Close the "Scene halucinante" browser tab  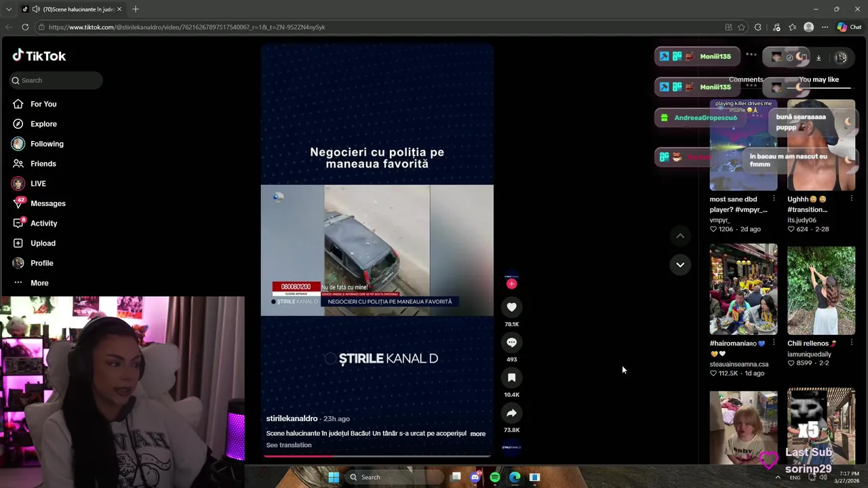[119, 9]
